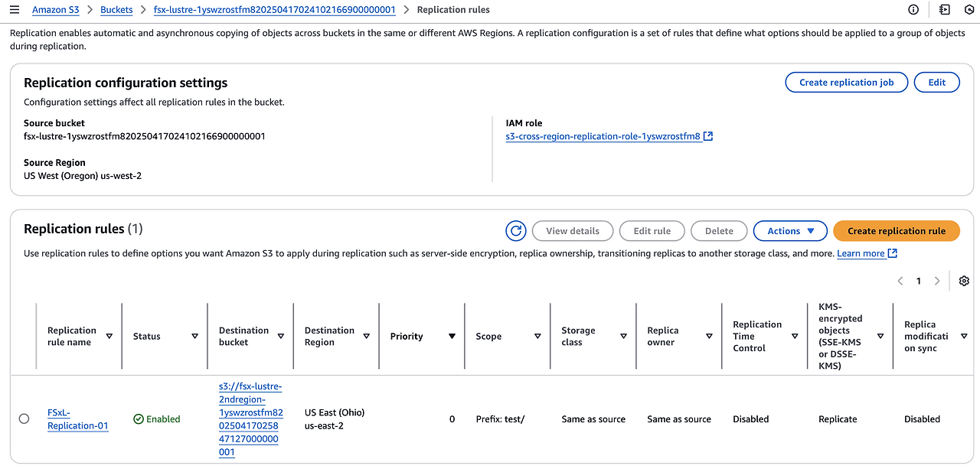Sort by Replication rule name column

tap(109, 337)
